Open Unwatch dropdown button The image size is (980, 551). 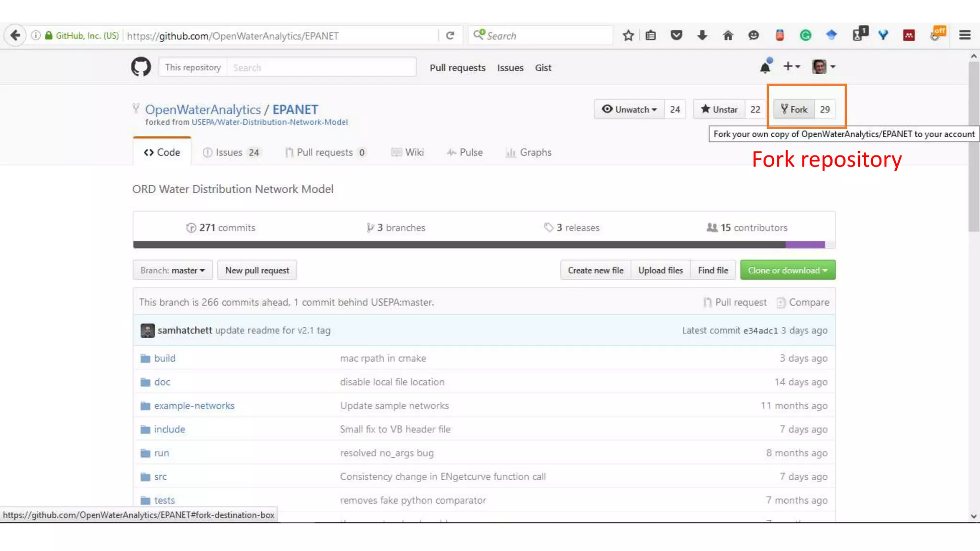pyautogui.click(x=629, y=110)
